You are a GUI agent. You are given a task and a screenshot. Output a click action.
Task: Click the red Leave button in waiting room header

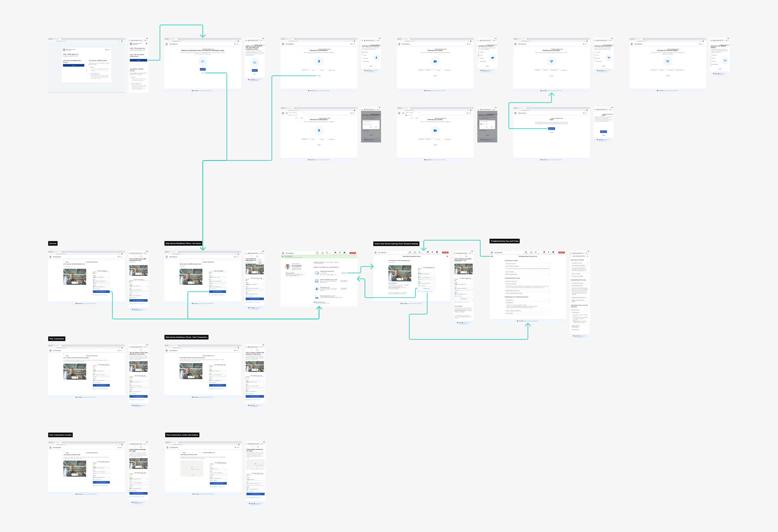point(353,253)
